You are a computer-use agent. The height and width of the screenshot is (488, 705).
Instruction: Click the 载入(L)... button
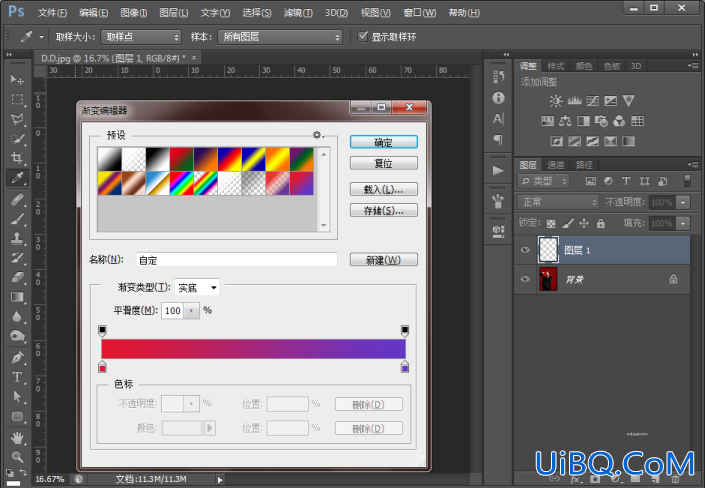[x=384, y=189]
